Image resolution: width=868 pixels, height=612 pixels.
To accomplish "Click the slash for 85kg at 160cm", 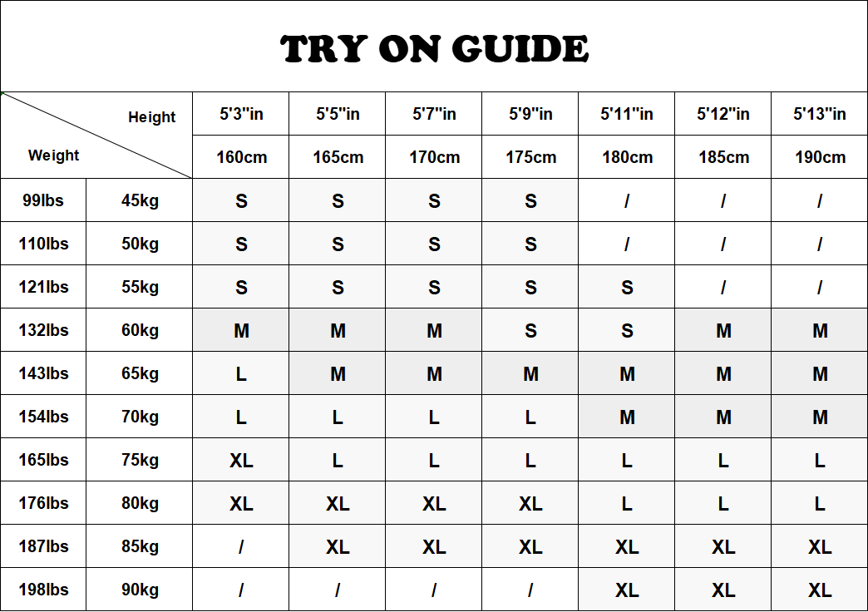I will tap(241, 546).
